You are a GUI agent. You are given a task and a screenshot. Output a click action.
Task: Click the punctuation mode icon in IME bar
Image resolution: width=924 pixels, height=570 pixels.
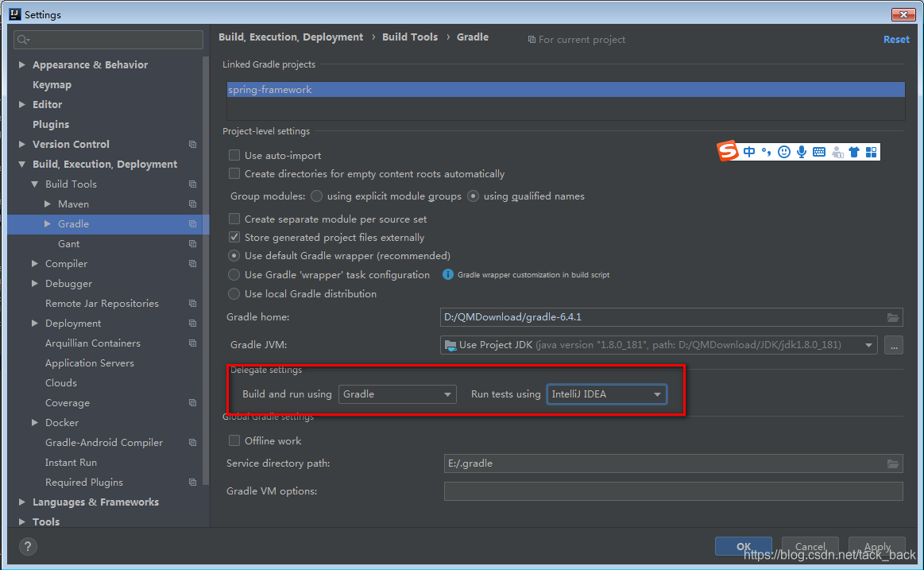(766, 152)
